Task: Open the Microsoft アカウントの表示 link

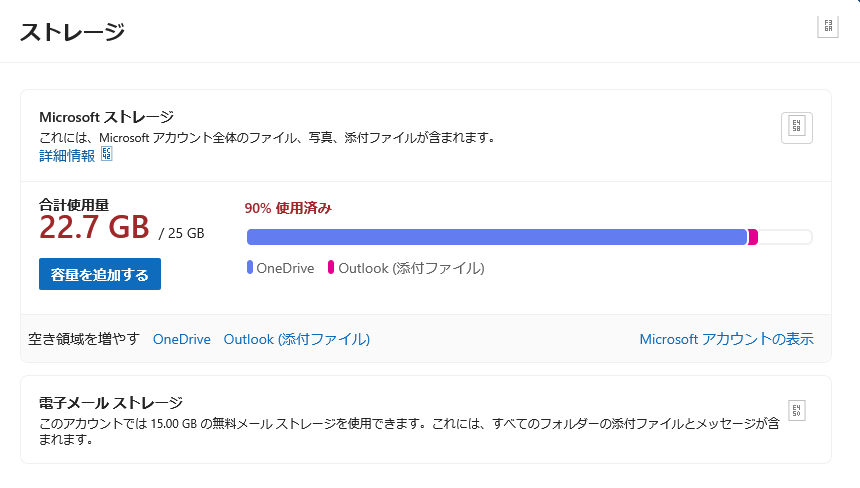Action: tap(726, 339)
